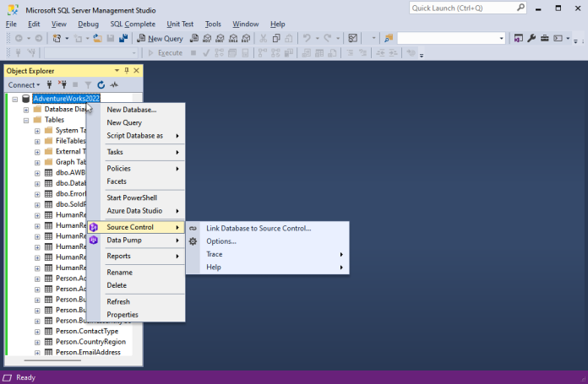The height and width of the screenshot is (384, 588).
Task: Open the Connect dropdown in Object Explorer
Action: click(24, 85)
